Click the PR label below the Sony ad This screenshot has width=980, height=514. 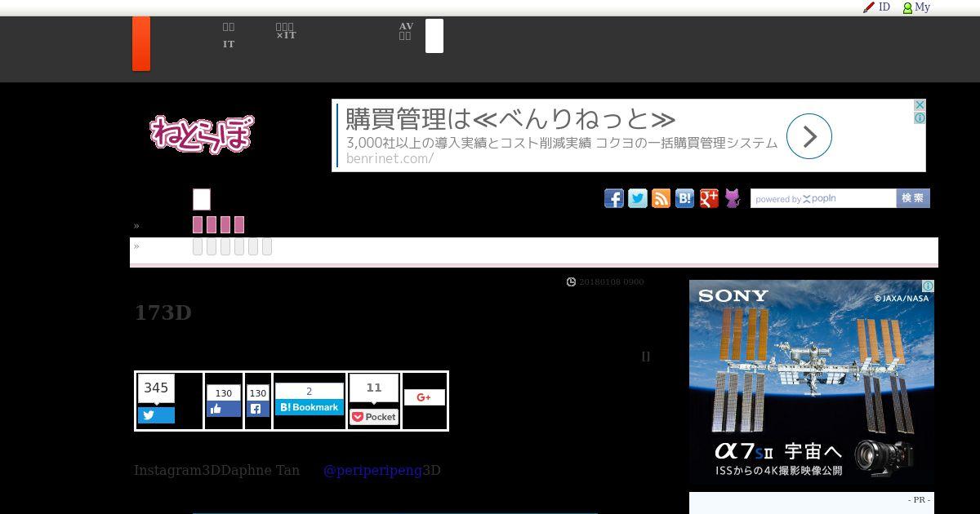pyautogui.click(x=920, y=500)
